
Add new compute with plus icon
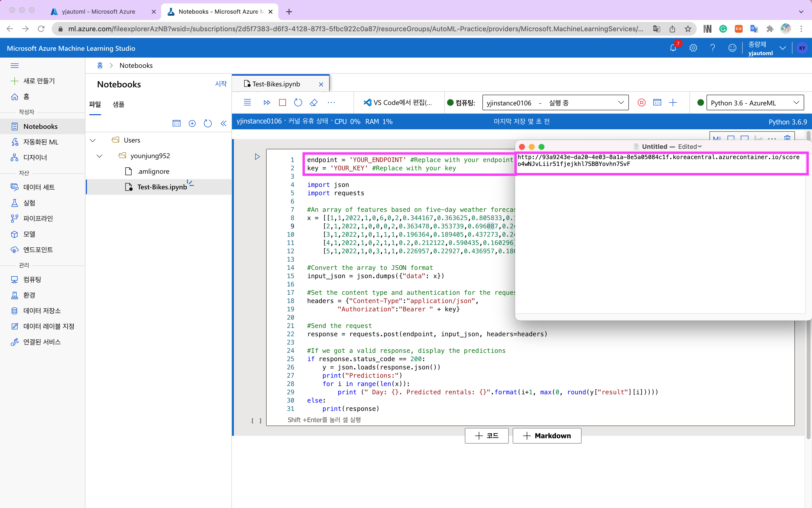pos(673,102)
